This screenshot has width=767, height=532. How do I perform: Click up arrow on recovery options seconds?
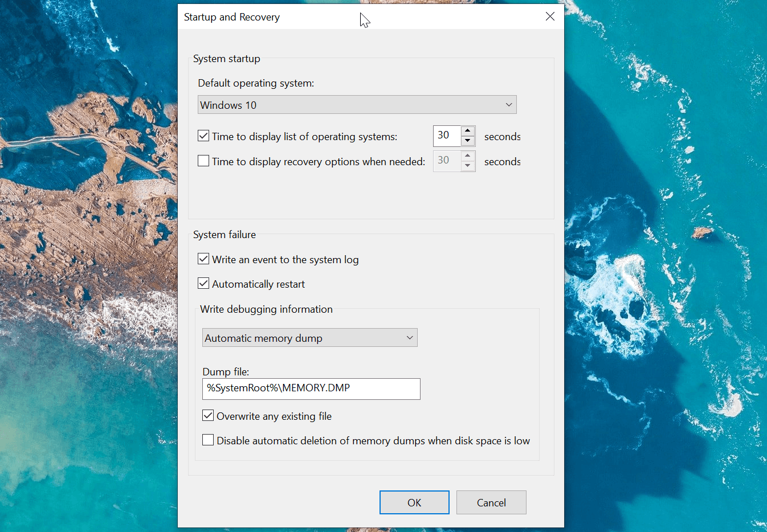pyautogui.click(x=468, y=156)
